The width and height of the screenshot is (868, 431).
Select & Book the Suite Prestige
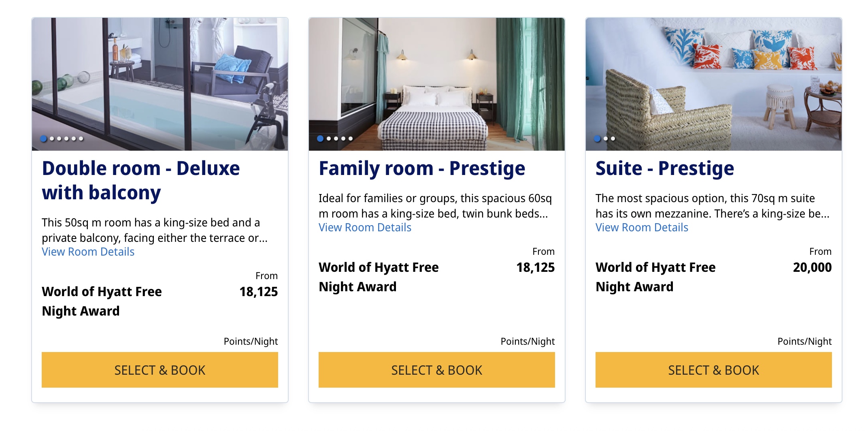pos(714,370)
